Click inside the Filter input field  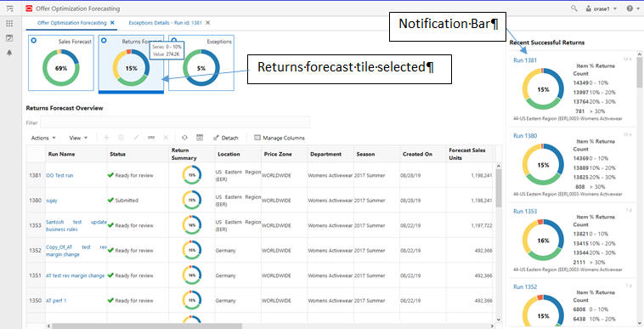[175, 122]
